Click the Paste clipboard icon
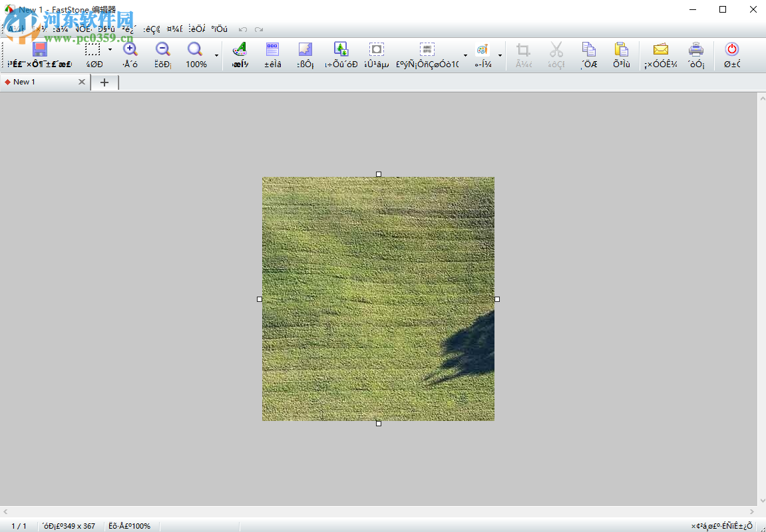 [x=621, y=50]
